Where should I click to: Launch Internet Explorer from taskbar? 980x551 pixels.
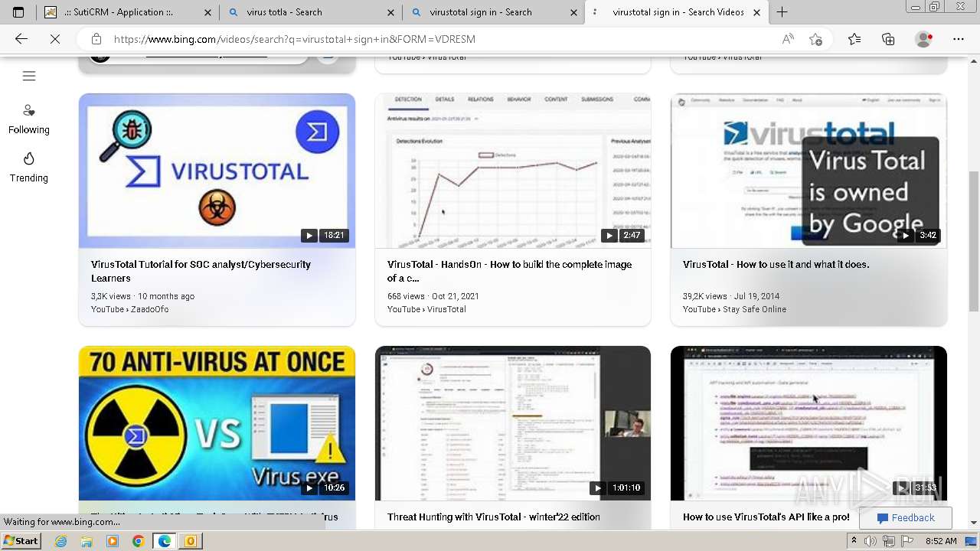coord(61,541)
